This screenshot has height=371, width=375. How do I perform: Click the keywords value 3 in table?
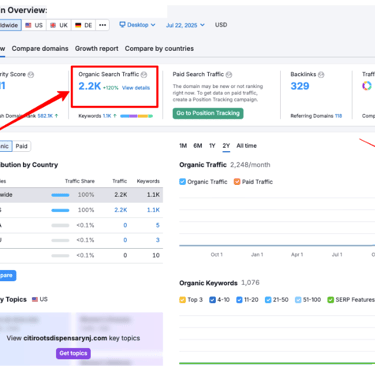[158, 240]
